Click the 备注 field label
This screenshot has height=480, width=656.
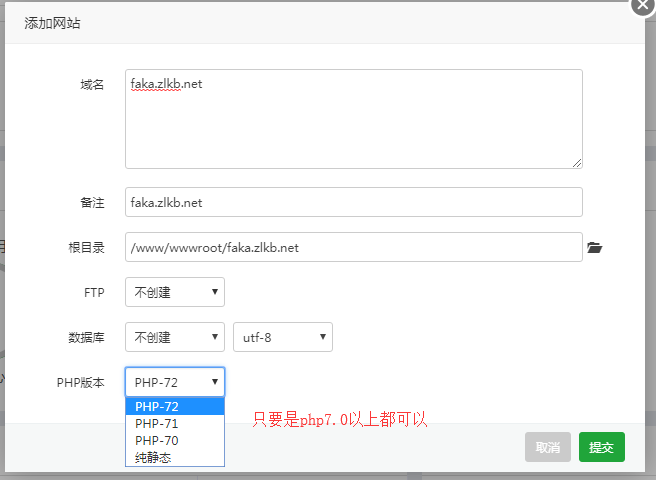(x=92, y=203)
